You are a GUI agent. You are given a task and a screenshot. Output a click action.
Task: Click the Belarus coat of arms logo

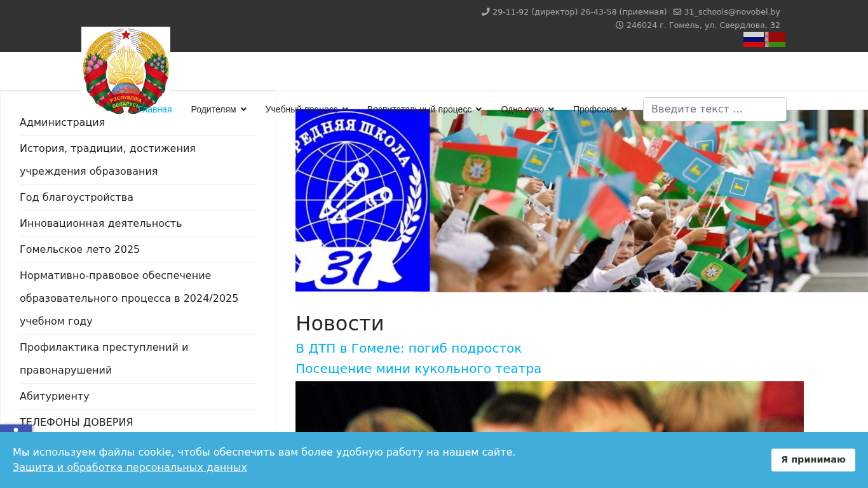click(x=126, y=70)
